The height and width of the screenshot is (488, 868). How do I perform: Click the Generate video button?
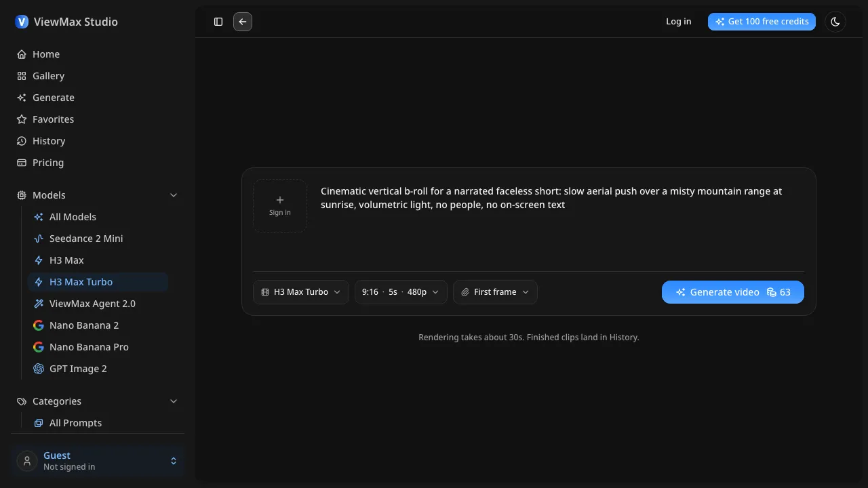pyautogui.click(x=733, y=292)
